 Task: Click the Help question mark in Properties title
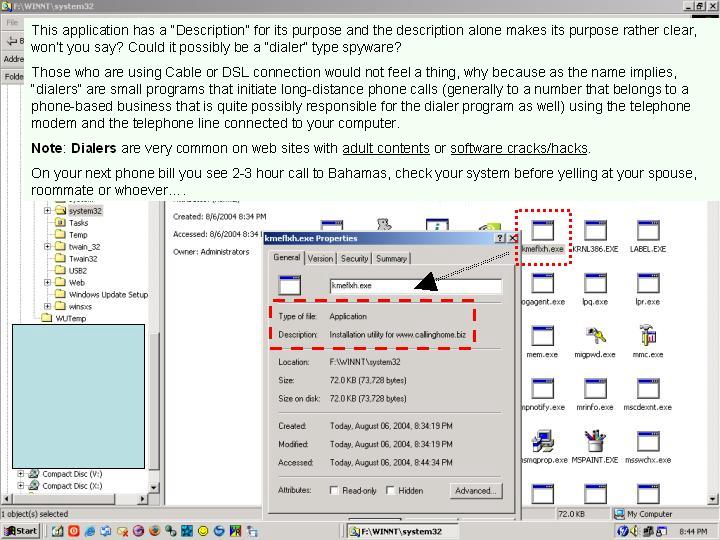[x=500, y=238]
